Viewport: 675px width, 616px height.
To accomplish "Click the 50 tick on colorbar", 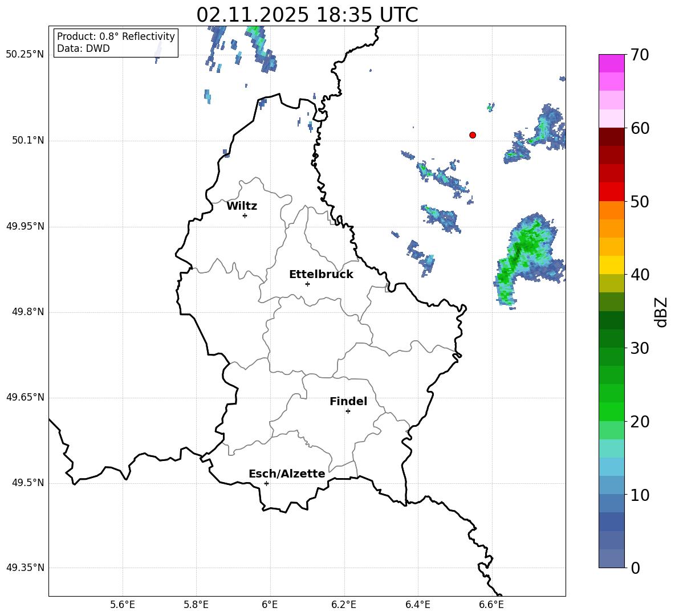I will point(640,201).
